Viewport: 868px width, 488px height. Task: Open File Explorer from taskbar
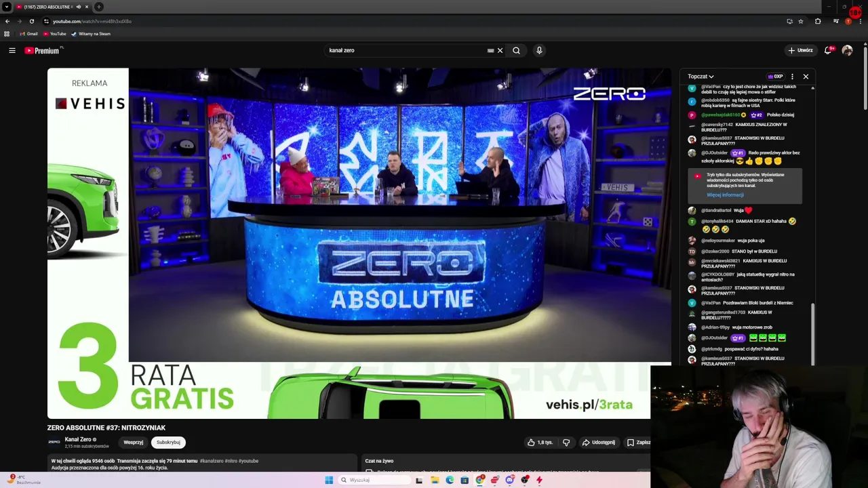pyautogui.click(x=435, y=480)
